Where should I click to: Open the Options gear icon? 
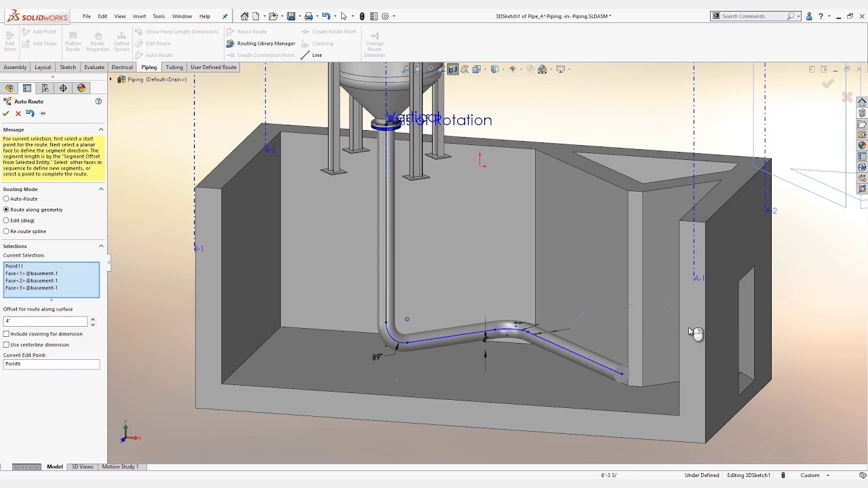pos(385,16)
